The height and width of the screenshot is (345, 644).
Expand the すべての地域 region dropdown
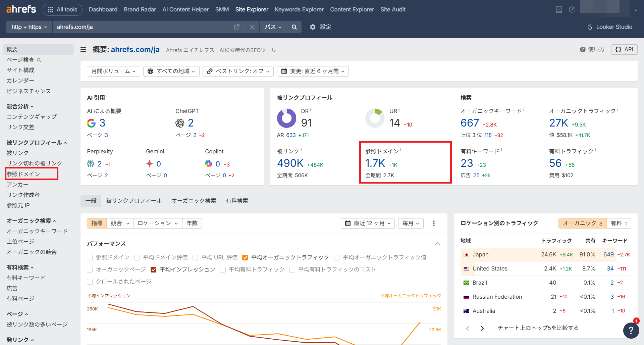[171, 71]
